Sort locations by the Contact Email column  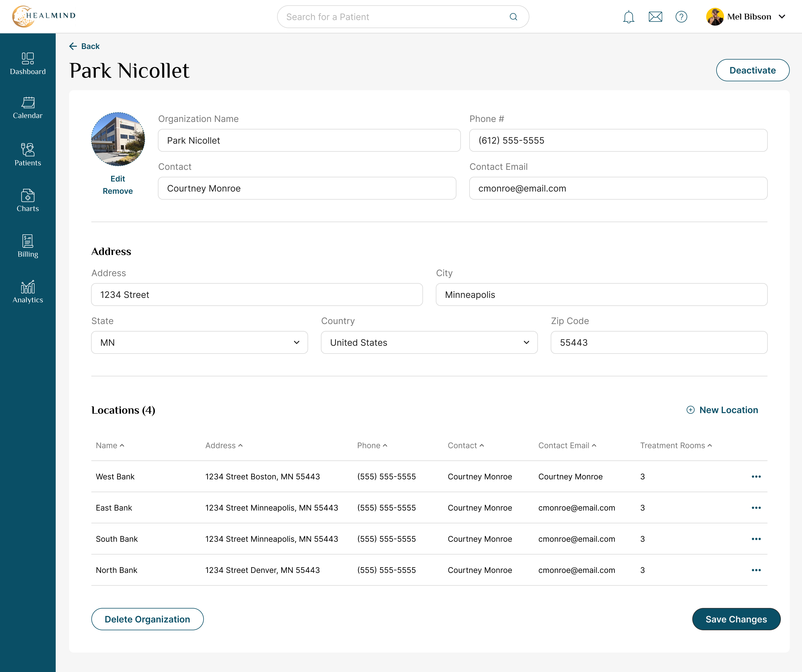click(x=567, y=446)
